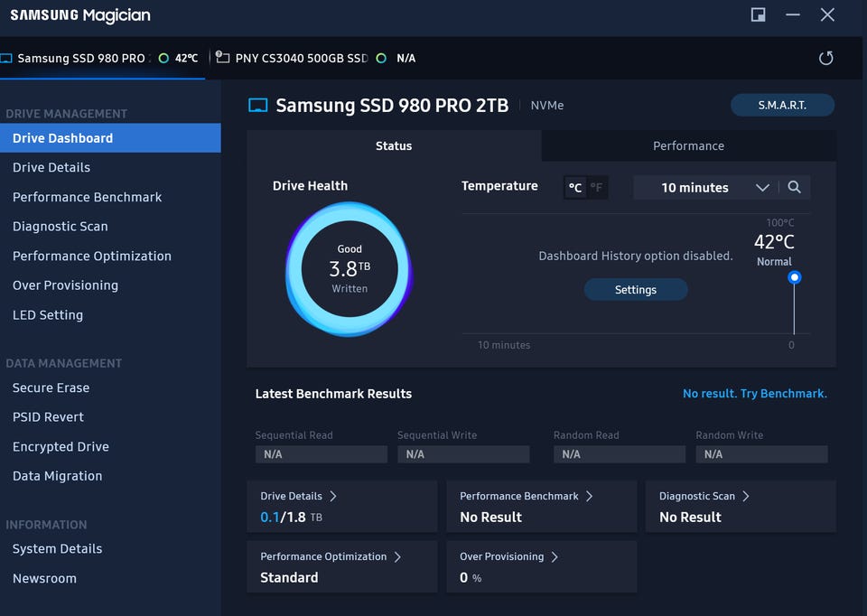Open Drive Dashboard in sidebar
This screenshot has height=616, width=867.
110,137
